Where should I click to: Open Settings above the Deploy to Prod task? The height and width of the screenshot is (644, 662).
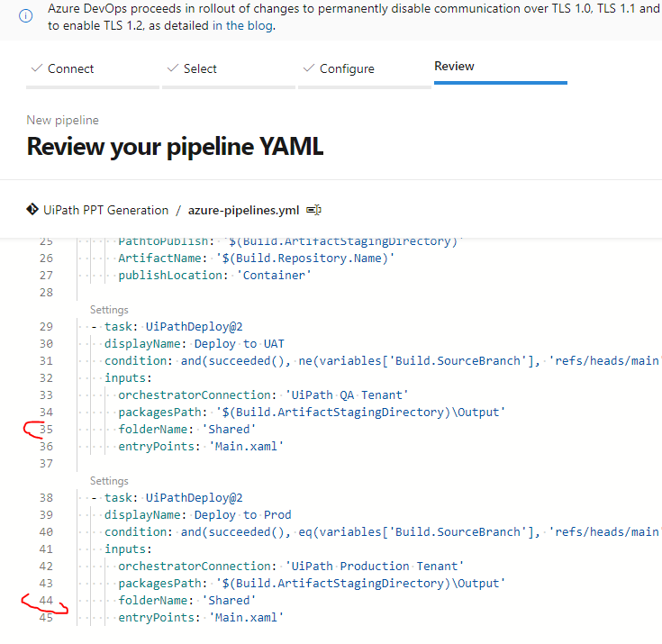click(x=109, y=481)
